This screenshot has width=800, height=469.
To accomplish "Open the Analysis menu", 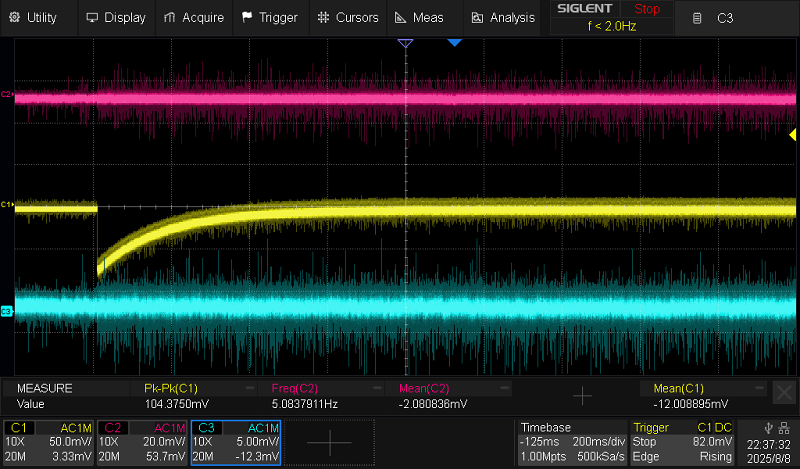I will pos(503,17).
